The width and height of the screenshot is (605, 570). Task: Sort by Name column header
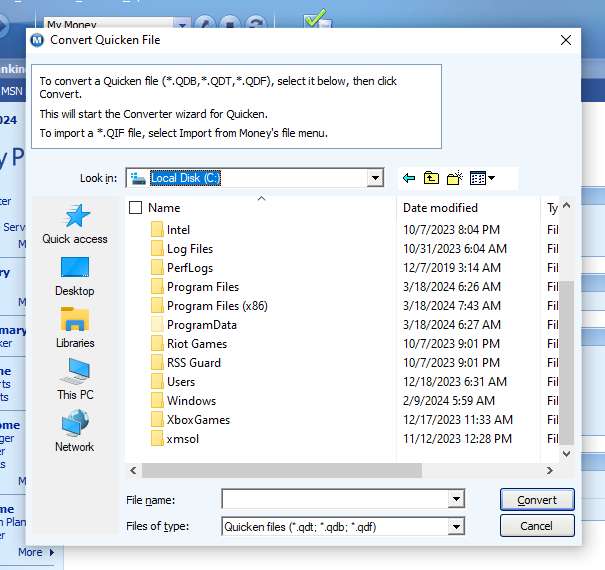point(164,208)
